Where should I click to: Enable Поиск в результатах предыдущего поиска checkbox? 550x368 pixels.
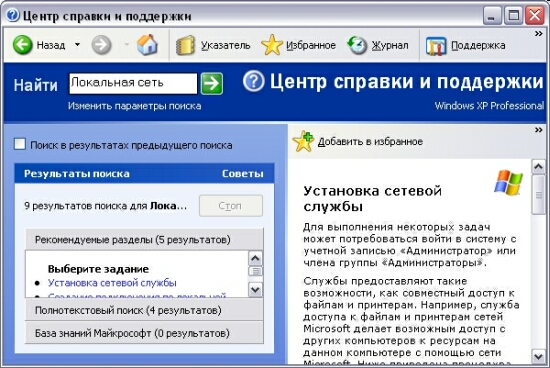[x=20, y=144]
